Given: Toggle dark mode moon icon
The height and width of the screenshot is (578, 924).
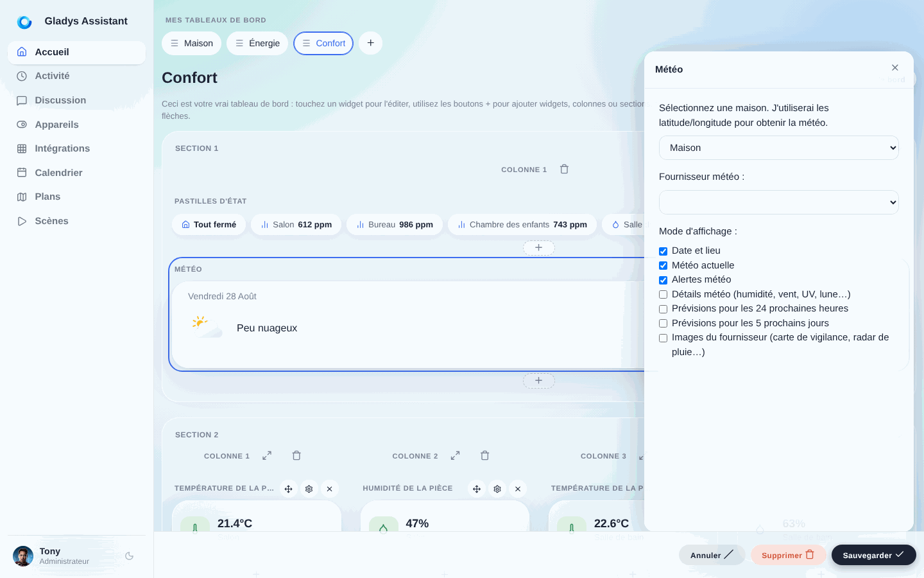Looking at the screenshot, I should tap(130, 556).
